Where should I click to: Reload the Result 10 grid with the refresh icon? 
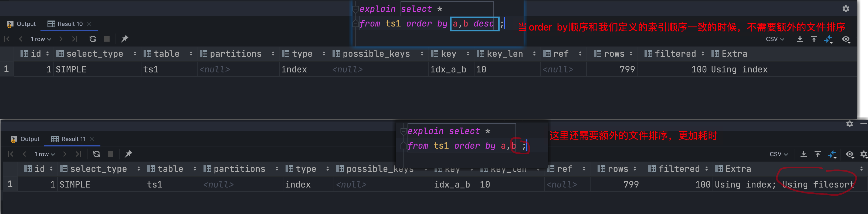tap(93, 39)
